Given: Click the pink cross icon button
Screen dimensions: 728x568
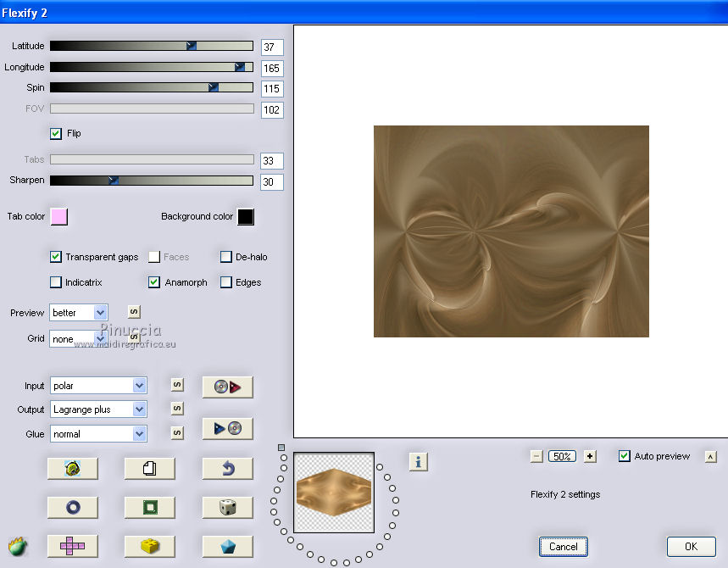Looking at the screenshot, I should click(x=72, y=546).
